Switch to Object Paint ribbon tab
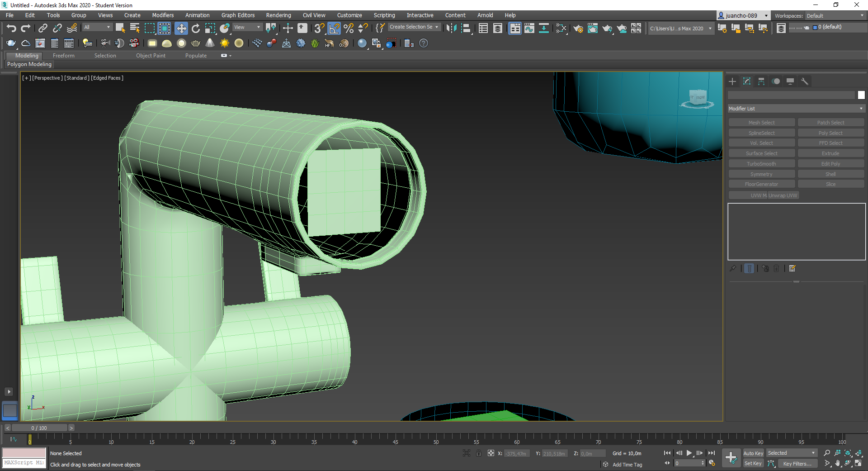This screenshot has height=471, width=868. coord(151,56)
